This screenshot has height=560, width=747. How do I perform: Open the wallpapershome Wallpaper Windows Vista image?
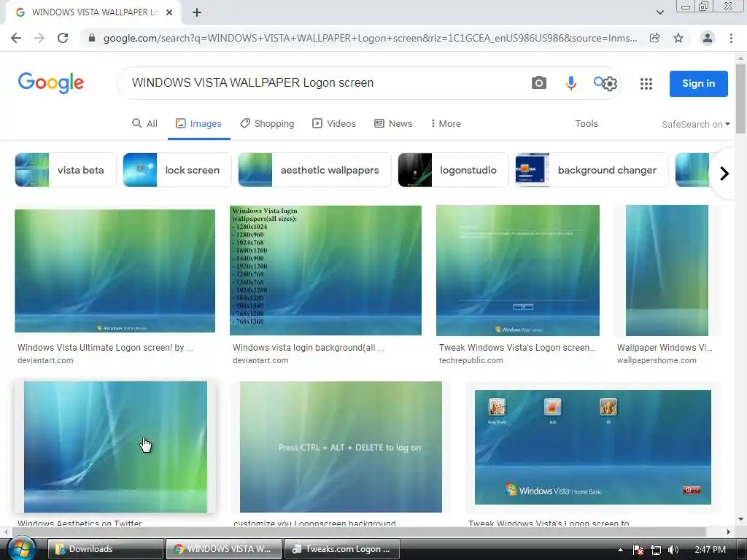[667, 271]
